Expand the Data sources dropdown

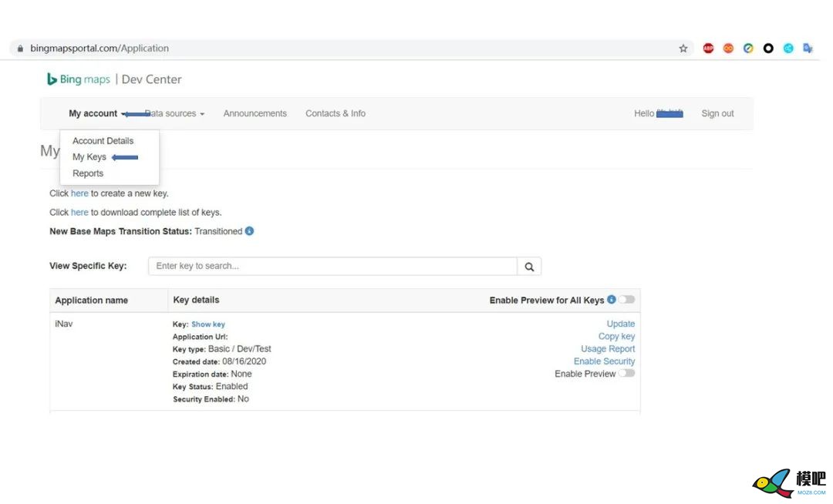pos(175,113)
